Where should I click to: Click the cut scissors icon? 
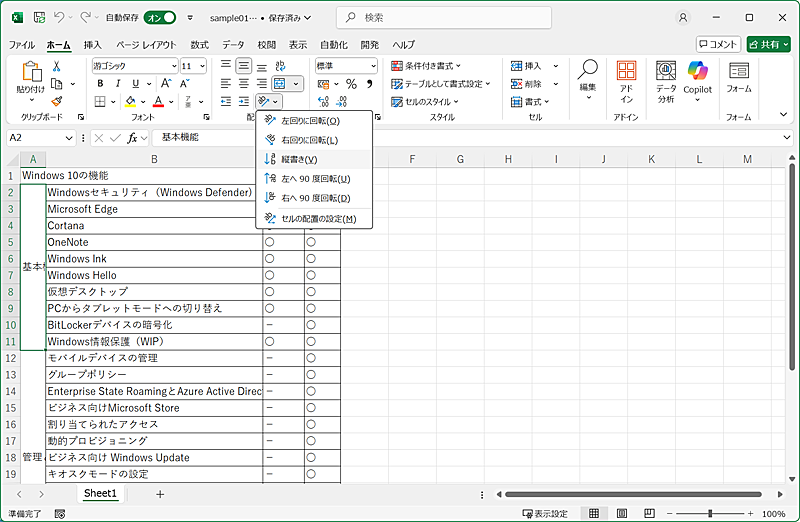[57, 66]
